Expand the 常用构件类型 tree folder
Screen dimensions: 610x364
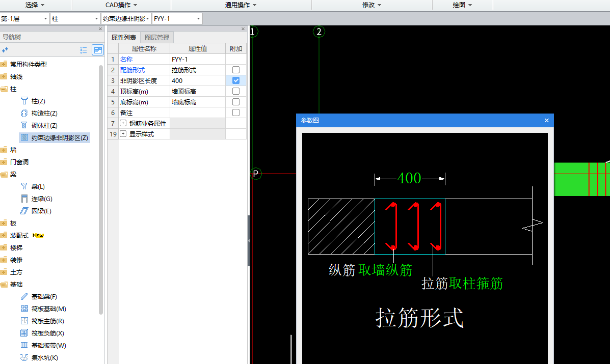[4, 64]
